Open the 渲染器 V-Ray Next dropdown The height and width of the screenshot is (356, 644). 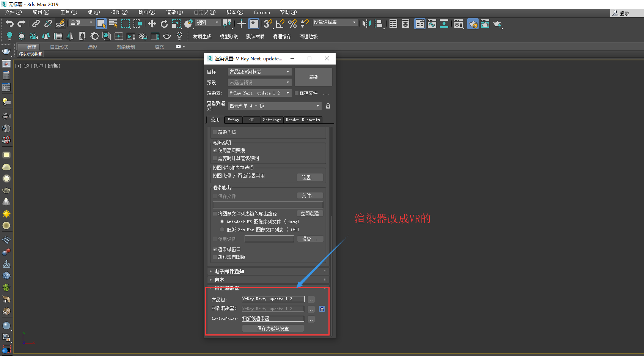[259, 93]
